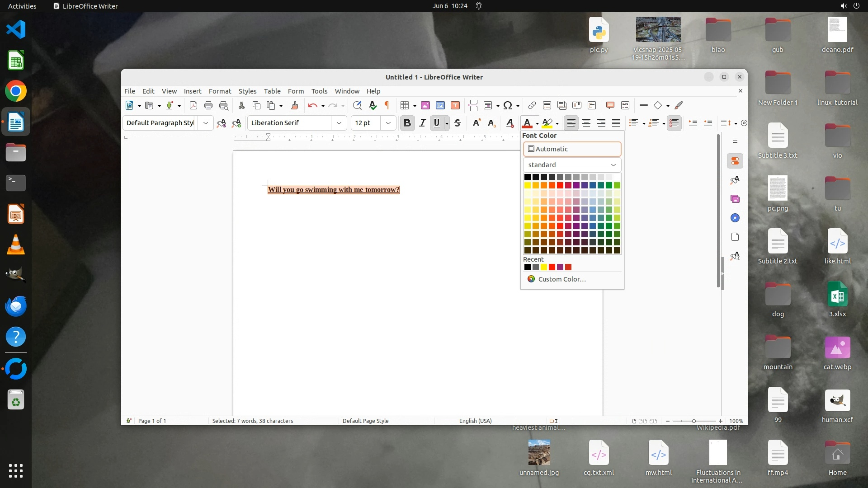Expand the Liberation Serif font name dropdown
The image size is (868, 488).
point(339,123)
